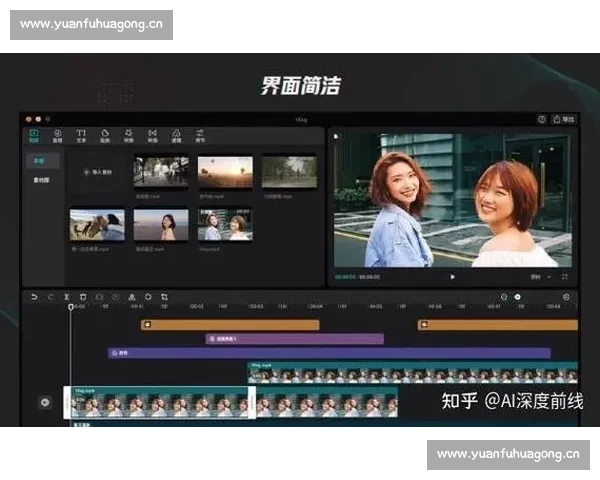This screenshot has height=480, width=600.
Task: Select the horse and woman clip thumbnail
Action: click(97, 225)
